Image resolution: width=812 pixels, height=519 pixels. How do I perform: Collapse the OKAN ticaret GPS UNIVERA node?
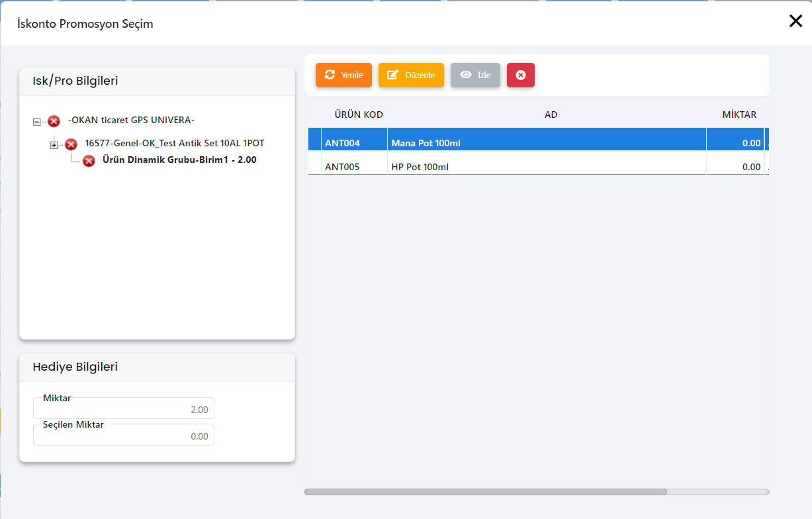(x=37, y=122)
